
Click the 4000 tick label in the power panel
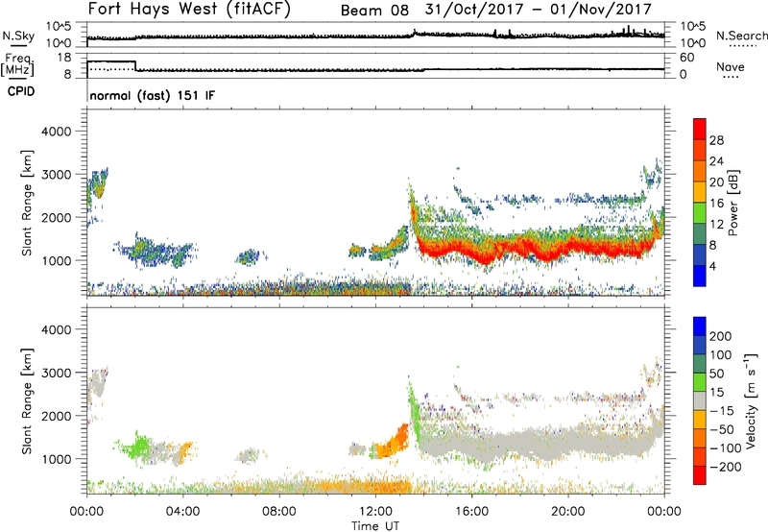(56, 132)
